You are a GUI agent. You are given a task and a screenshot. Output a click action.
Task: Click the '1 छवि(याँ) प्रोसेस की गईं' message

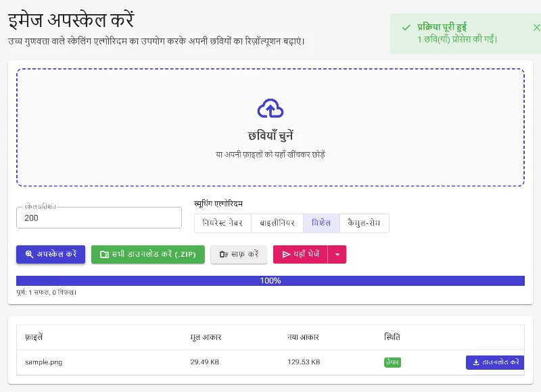point(458,39)
